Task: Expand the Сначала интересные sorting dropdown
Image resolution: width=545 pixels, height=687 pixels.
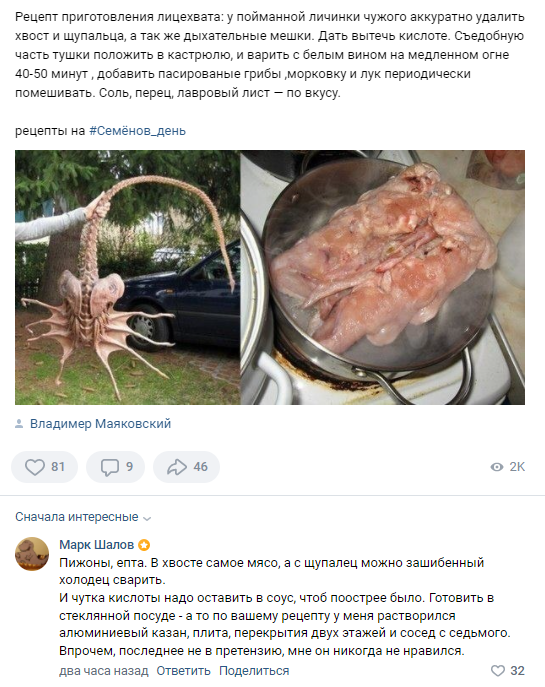Action: coord(83,517)
